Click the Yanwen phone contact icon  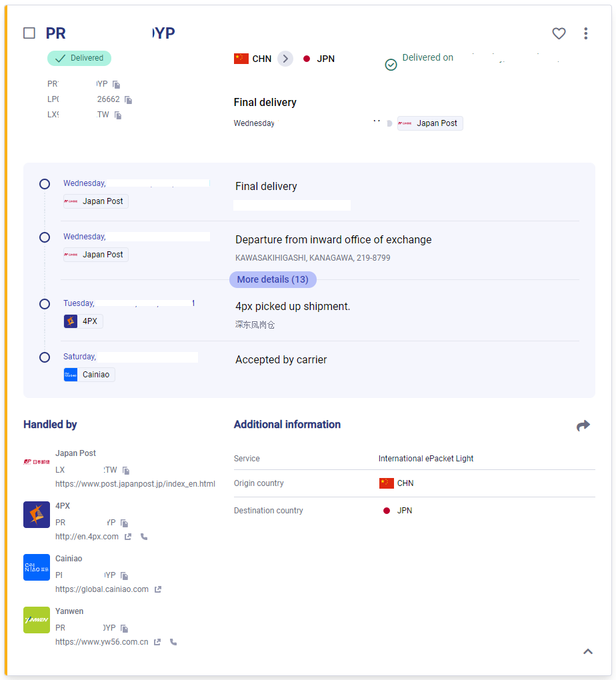173,642
